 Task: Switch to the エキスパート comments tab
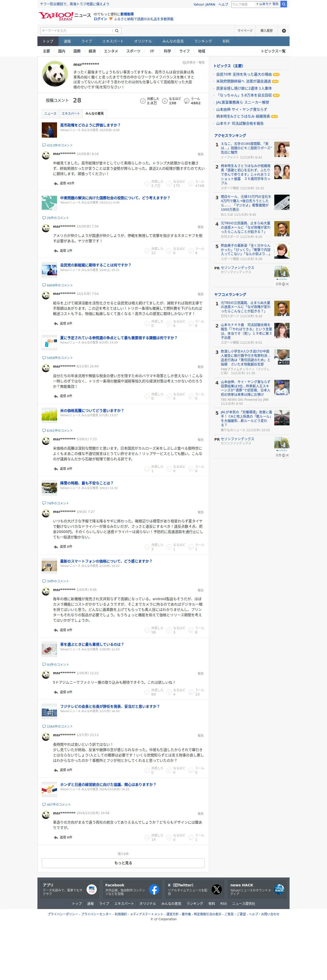[x=71, y=113]
